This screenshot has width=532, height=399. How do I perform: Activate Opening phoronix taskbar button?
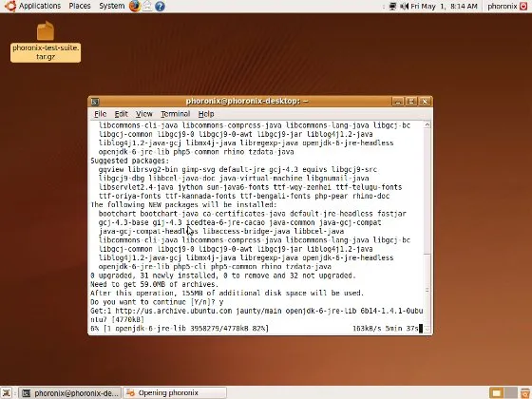(175, 393)
